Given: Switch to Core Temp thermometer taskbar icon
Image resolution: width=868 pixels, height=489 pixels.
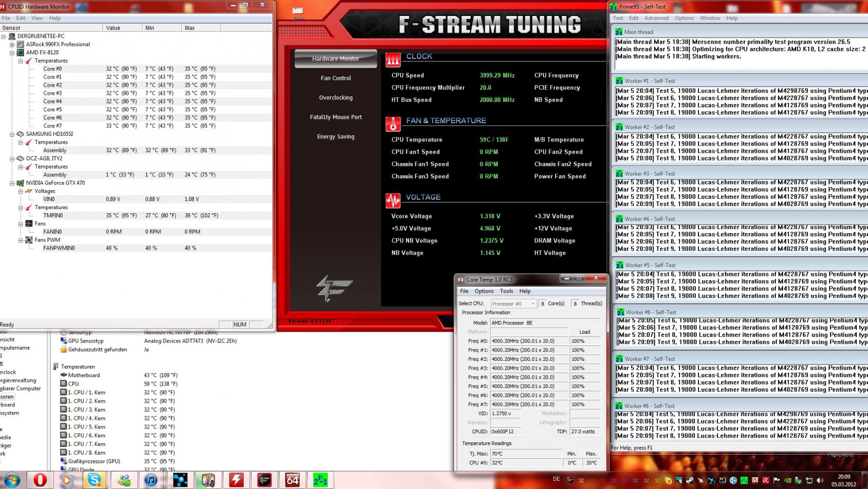Looking at the screenshot, I should 208,480.
